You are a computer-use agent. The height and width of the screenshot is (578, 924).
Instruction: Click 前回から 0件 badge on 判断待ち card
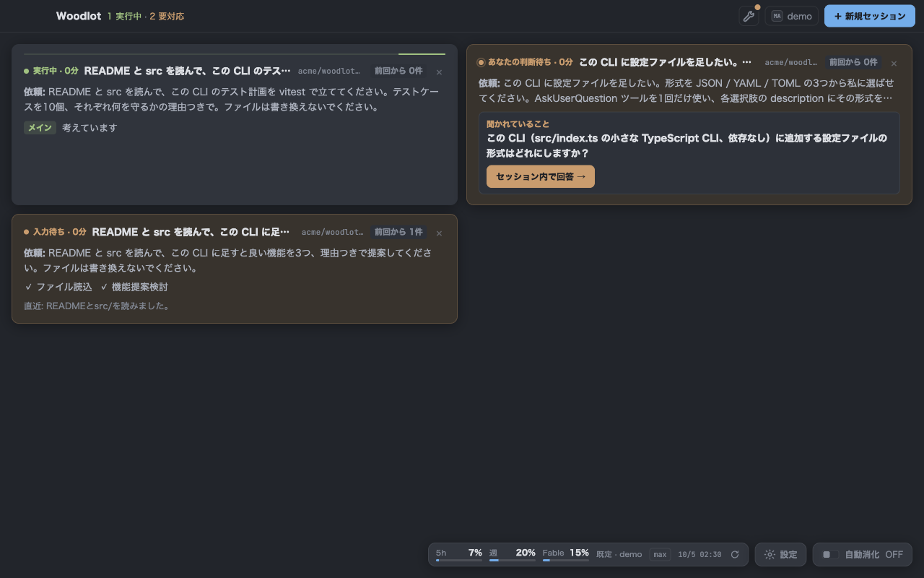pyautogui.click(x=853, y=62)
